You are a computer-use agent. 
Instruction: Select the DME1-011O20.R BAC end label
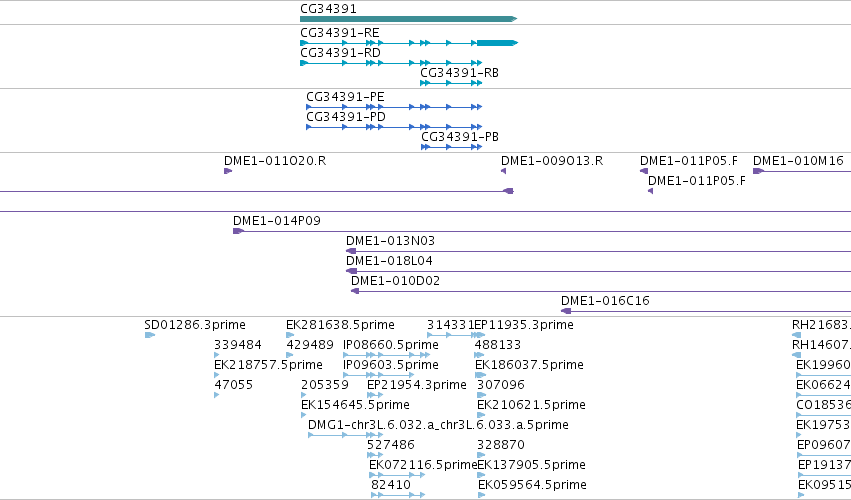click(275, 161)
